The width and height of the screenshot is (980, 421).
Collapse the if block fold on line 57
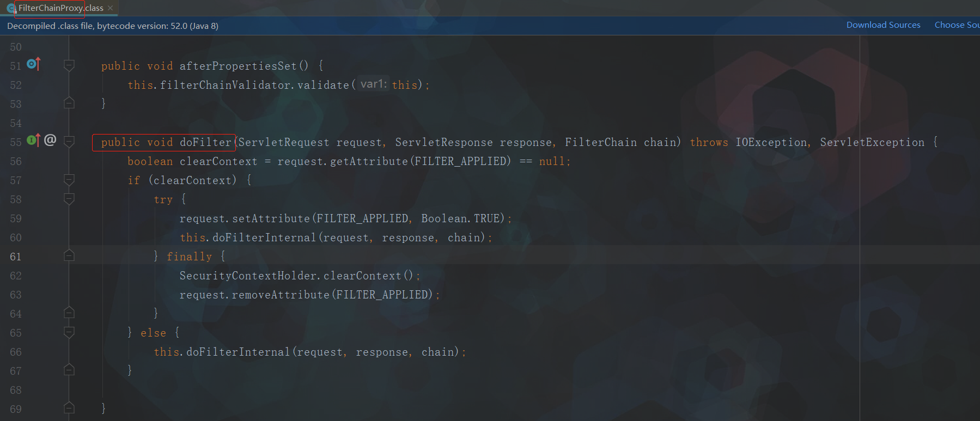pyautogui.click(x=69, y=180)
